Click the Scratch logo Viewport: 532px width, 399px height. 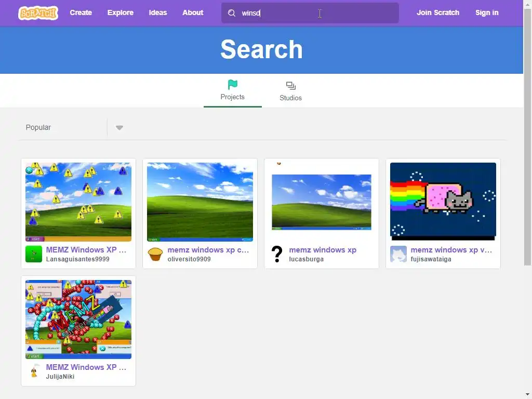tap(38, 13)
